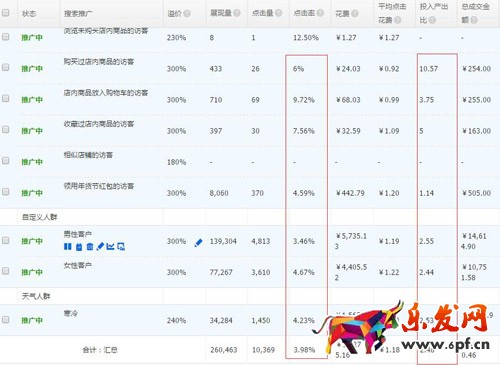Screen dimensions: 500x365
Task: Click the pencil icon under 男性客户
Action: click(100, 247)
